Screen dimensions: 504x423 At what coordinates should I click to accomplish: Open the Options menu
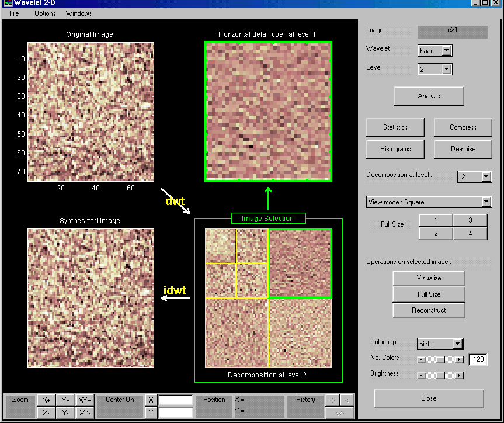[45, 13]
